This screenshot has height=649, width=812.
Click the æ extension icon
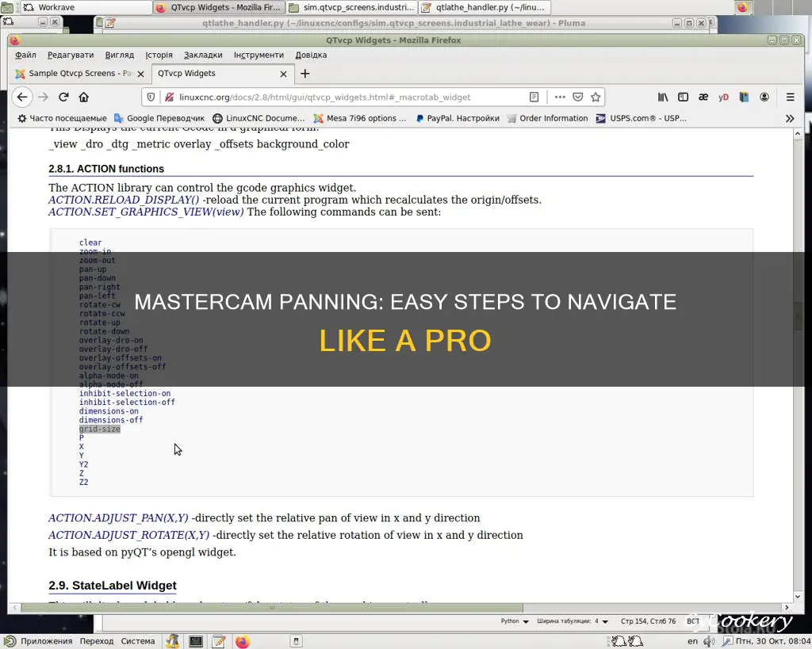pyautogui.click(x=703, y=97)
